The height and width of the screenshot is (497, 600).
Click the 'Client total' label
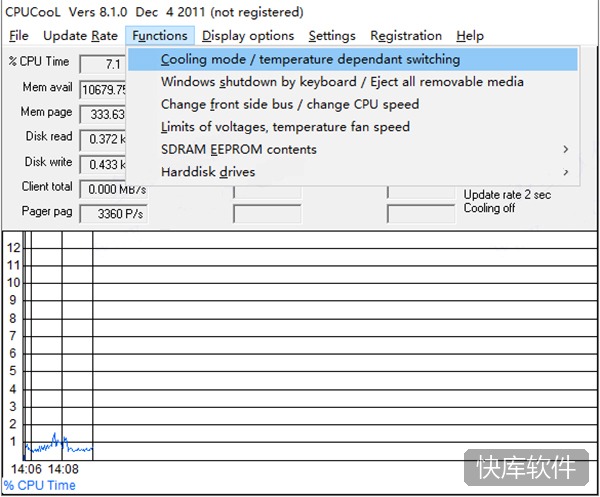click(47, 186)
